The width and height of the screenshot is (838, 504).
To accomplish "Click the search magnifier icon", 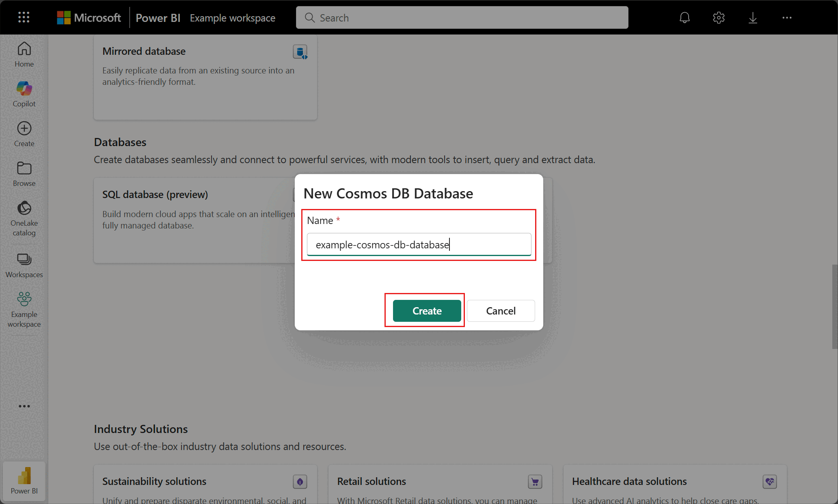I will [310, 18].
